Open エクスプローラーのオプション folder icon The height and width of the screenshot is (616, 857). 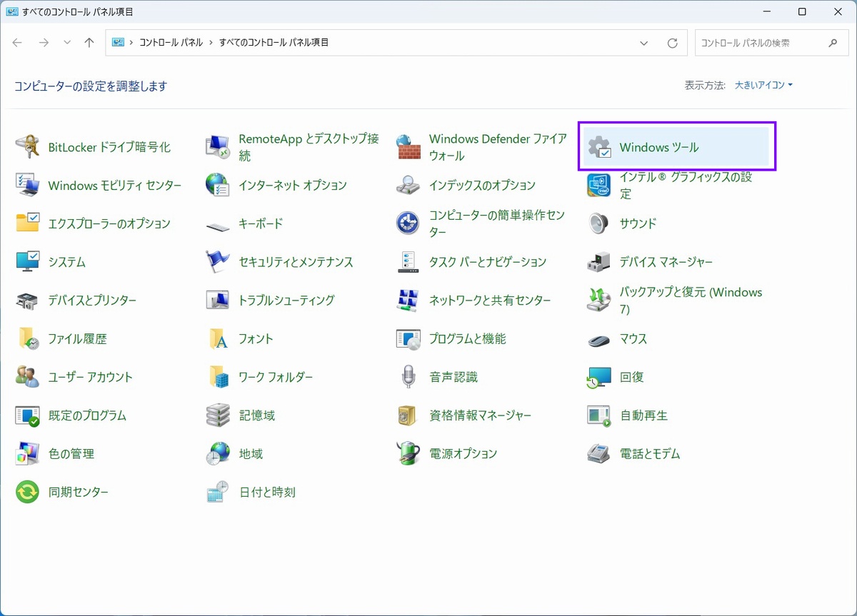tap(27, 223)
